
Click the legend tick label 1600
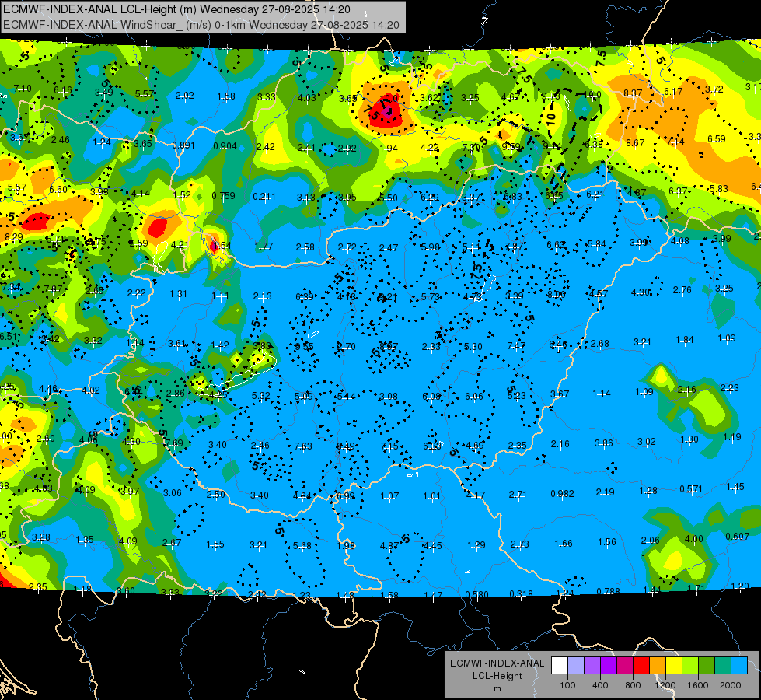[698, 685]
